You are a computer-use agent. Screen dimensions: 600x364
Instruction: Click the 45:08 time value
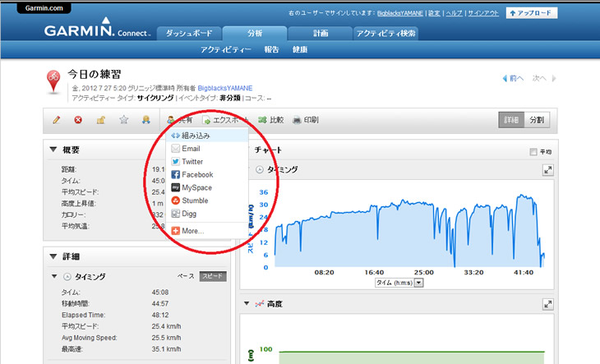click(160, 293)
